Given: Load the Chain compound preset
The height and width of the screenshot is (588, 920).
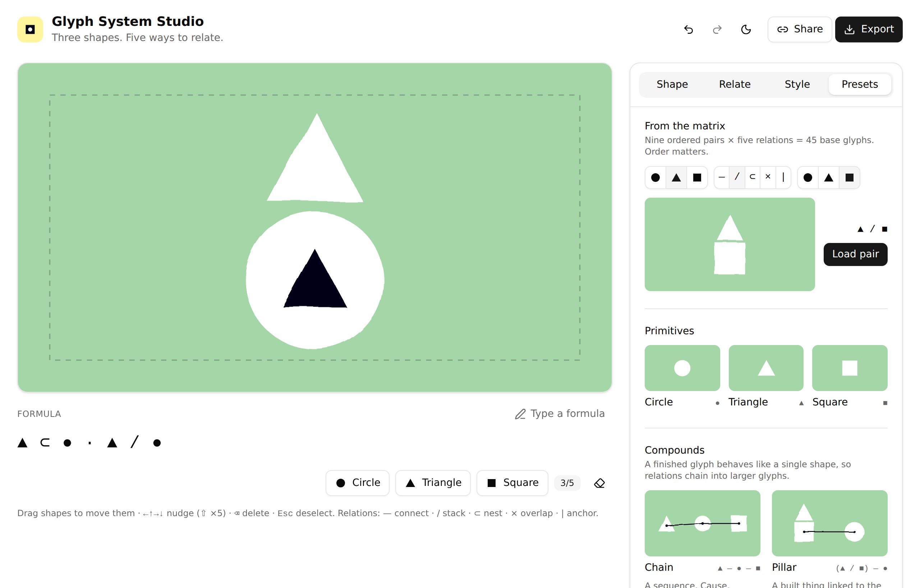Looking at the screenshot, I should pos(703,523).
